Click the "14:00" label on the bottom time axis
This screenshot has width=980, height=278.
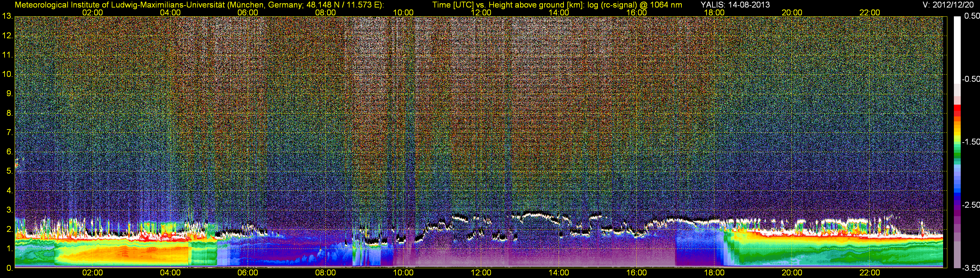coord(559,273)
